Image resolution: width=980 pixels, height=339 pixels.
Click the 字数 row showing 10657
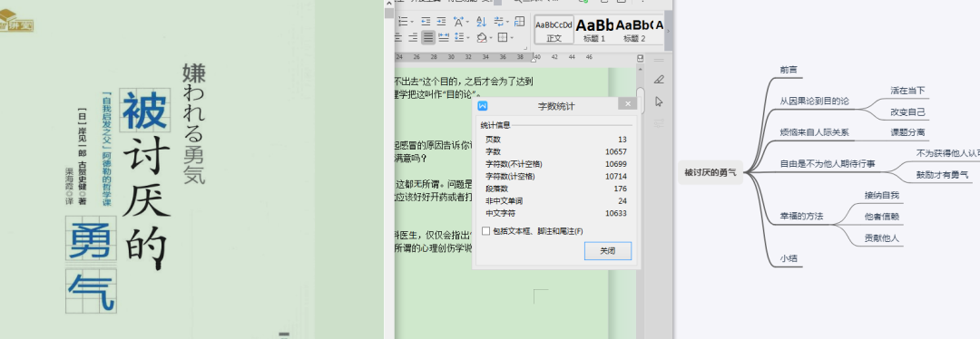(x=555, y=151)
